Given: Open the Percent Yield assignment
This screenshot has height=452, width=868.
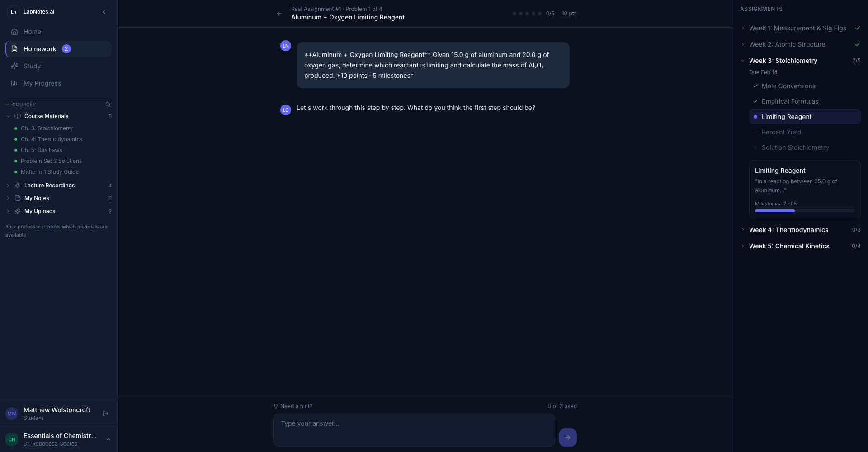Looking at the screenshot, I should pyautogui.click(x=781, y=132).
